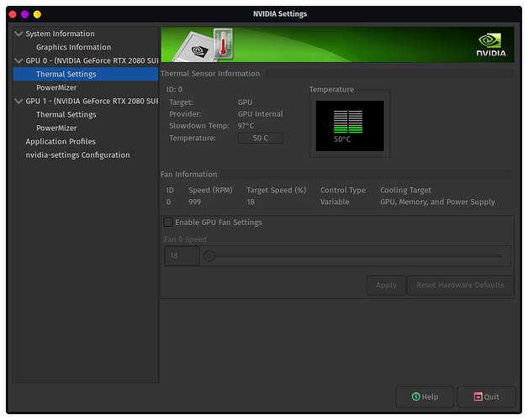Click the Target Speed (%) column header
The image size is (528, 420).
[x=277, y=190]
